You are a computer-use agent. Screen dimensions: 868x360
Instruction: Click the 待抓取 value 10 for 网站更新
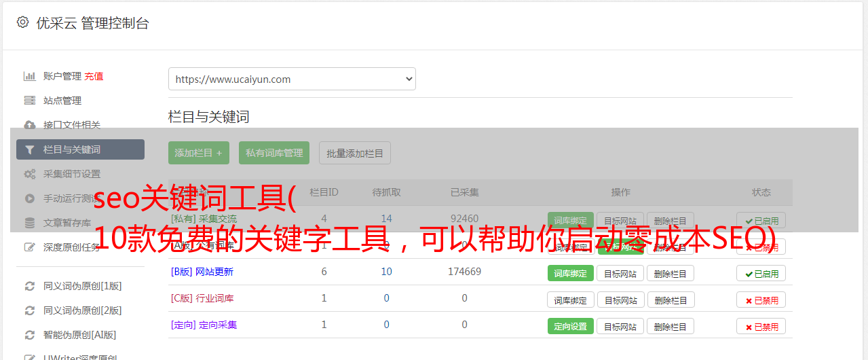(387, 272)
